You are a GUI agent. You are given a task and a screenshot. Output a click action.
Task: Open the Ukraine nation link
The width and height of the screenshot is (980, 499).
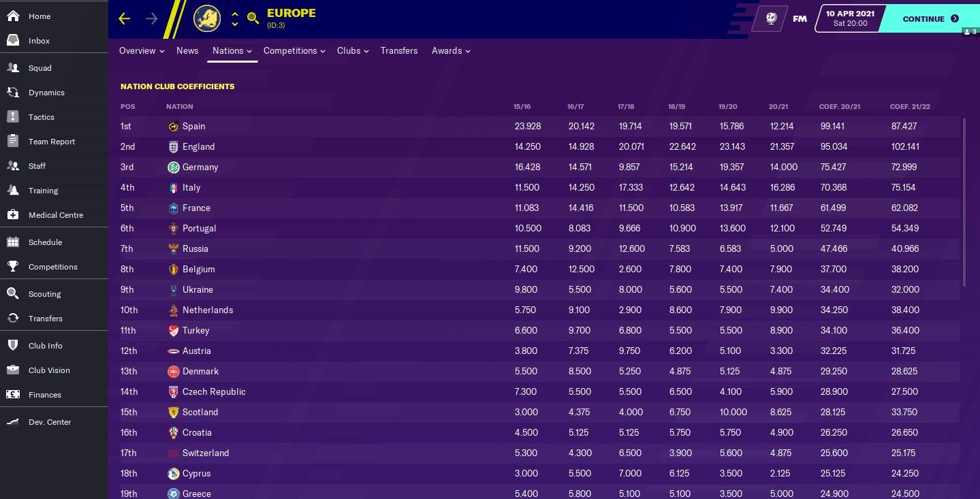click(197, 289)
